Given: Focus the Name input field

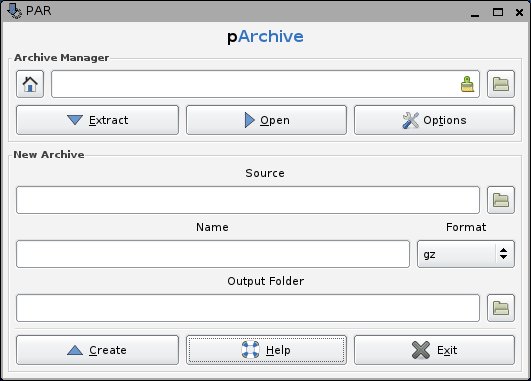Looking at the screenshot, I should point(213,254).
